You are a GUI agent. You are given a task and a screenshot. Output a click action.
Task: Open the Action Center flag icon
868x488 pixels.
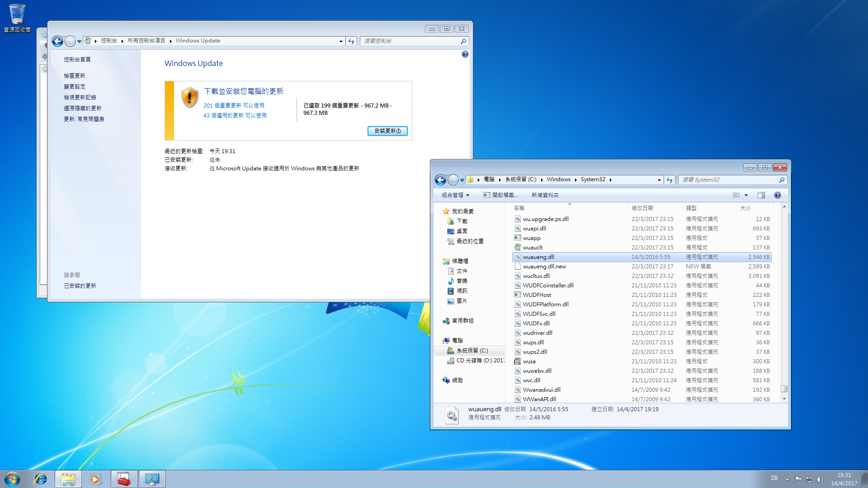[x=798, y=479]
